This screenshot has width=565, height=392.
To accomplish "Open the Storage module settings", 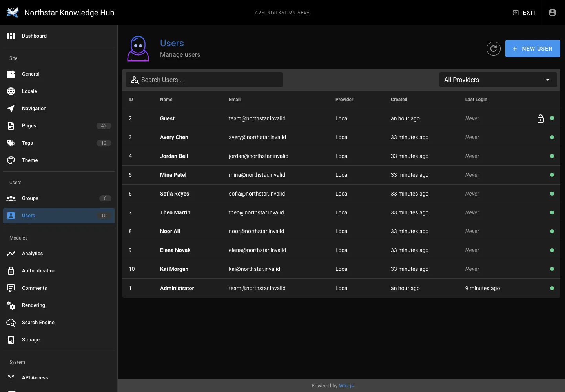I will coord(59,340).
